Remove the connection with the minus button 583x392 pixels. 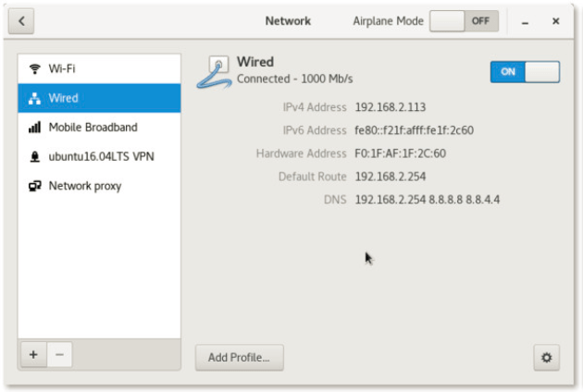(x=58, y=355)
